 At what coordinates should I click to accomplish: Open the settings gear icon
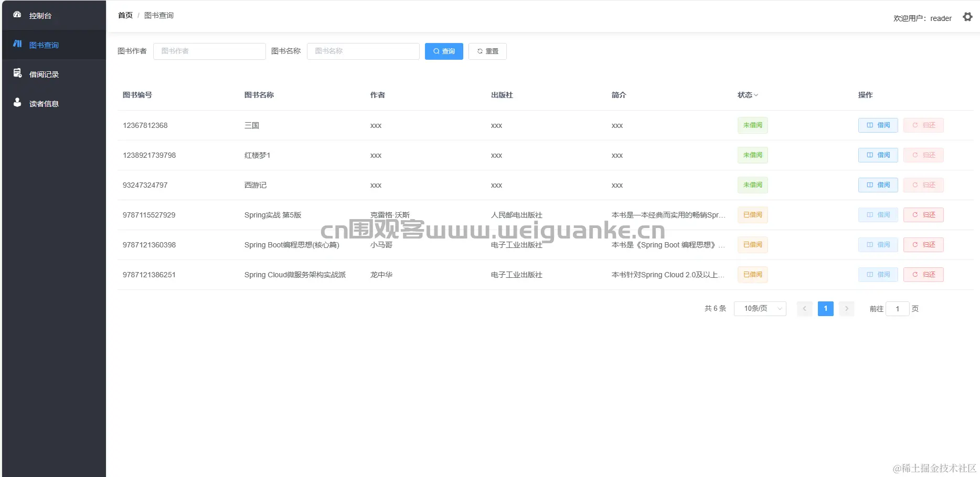pyautogui.click(x=967, y=17)
